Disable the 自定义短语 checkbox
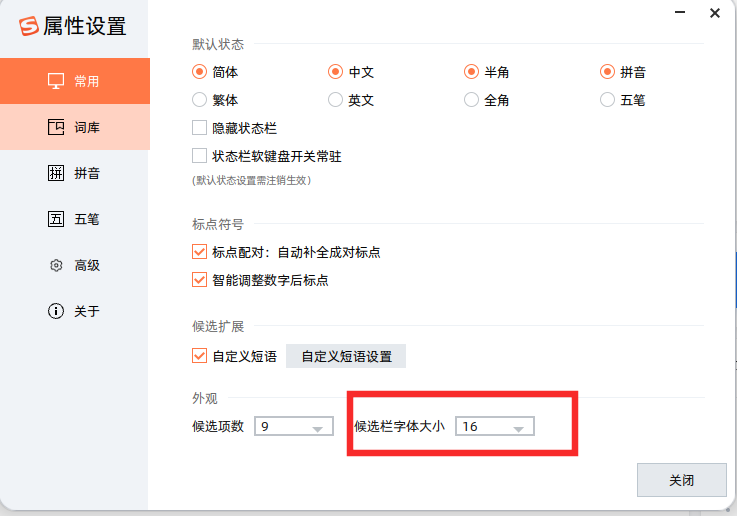 (x=199, y=356)
